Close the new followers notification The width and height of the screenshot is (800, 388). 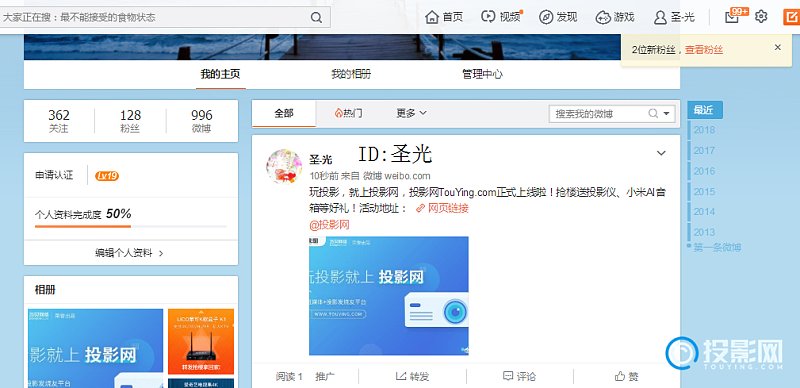click(x=778, y=47)
